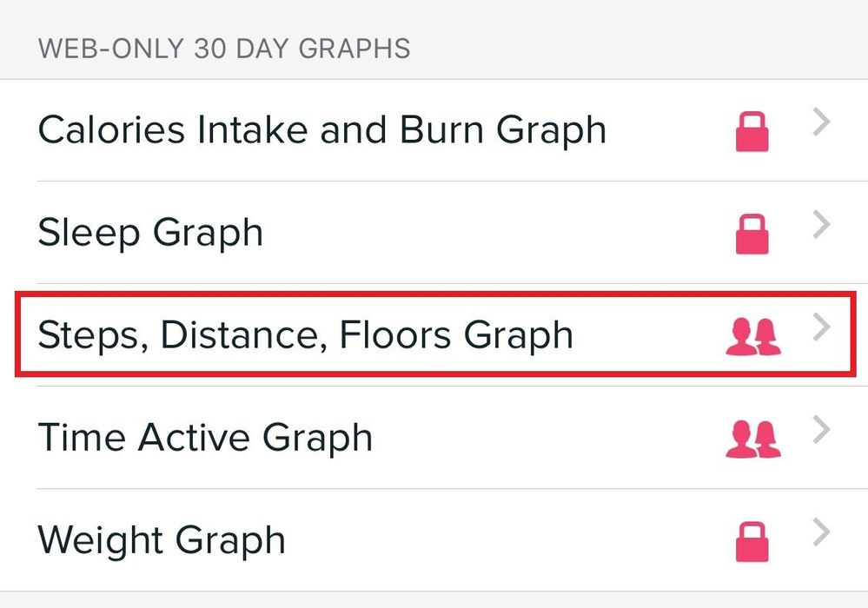Click the lock icon for Calories Intake graph
Image resolution: width=868 pixels, height=608 pixels.
[752, 132]
